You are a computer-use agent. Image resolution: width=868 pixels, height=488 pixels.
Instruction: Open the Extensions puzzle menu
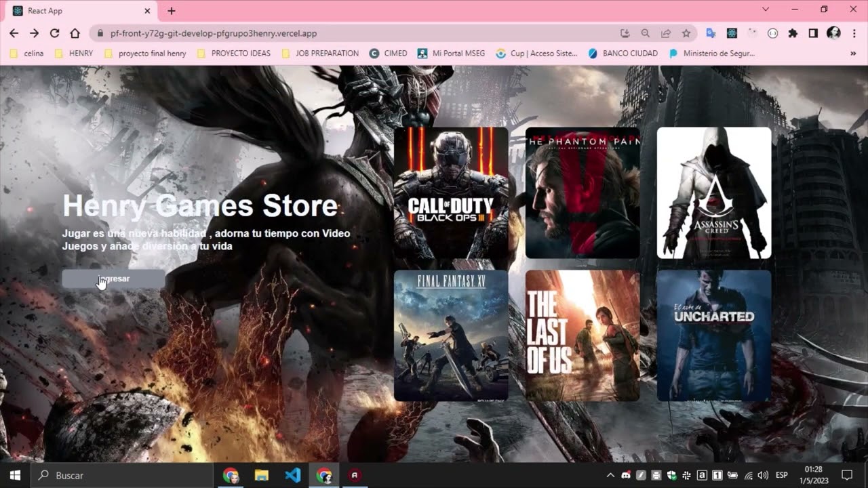[793, 33]
